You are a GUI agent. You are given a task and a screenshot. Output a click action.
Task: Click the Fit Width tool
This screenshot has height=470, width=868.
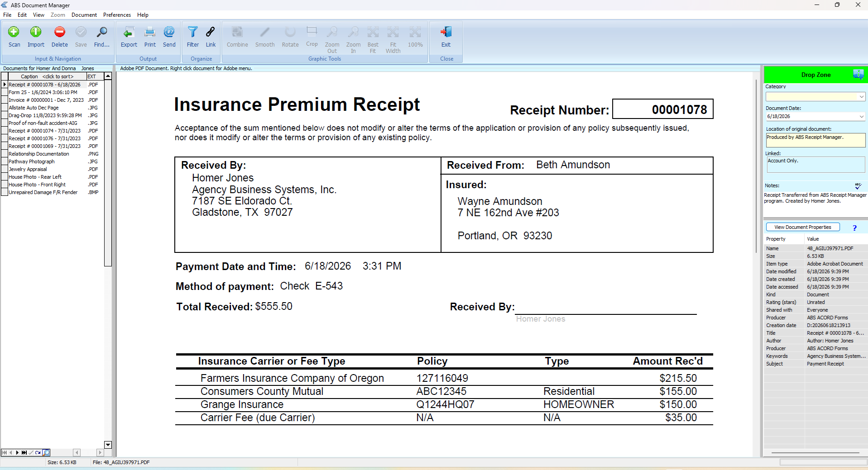(x=393, y=32)
